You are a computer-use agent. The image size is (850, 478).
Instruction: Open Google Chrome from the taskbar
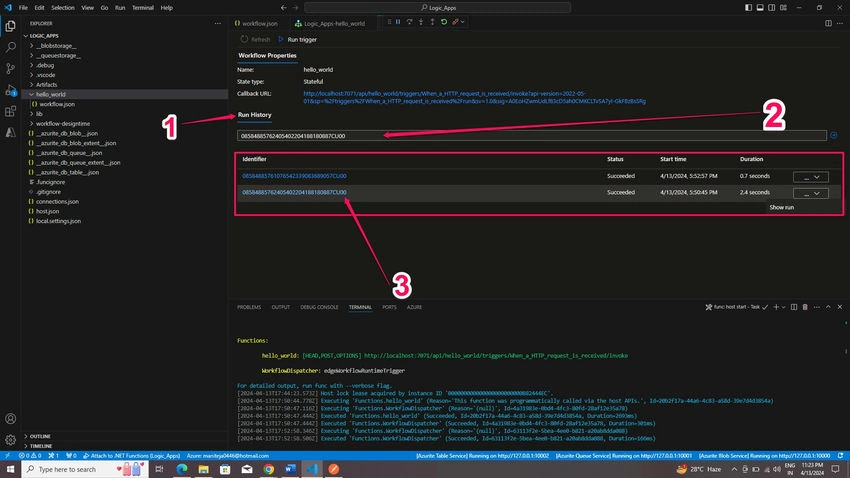[x=269, y=469]
